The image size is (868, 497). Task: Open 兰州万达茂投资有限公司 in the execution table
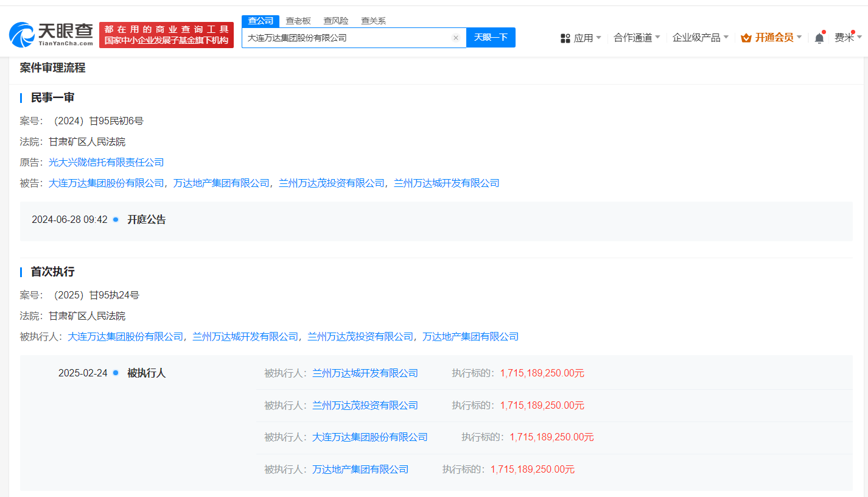(x=365, y=406)
